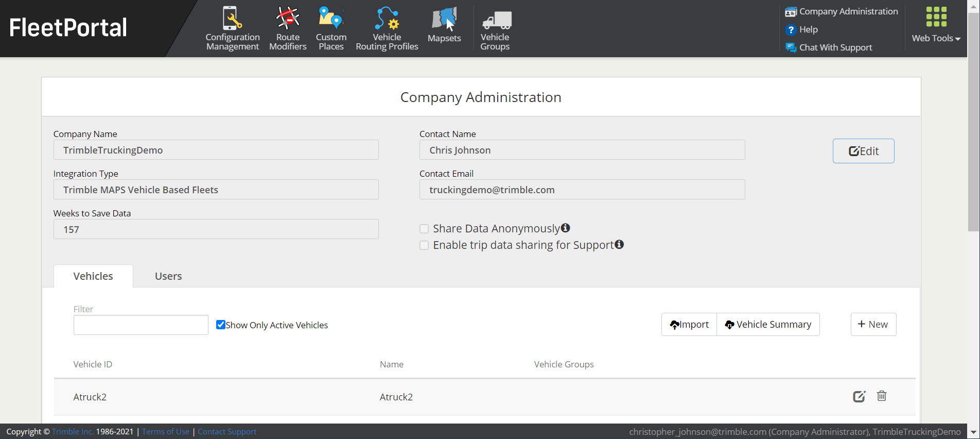Click the Contact Email field
Image resolution: width=980 pixels, height=439 pixels.
(x=582, y=190)
